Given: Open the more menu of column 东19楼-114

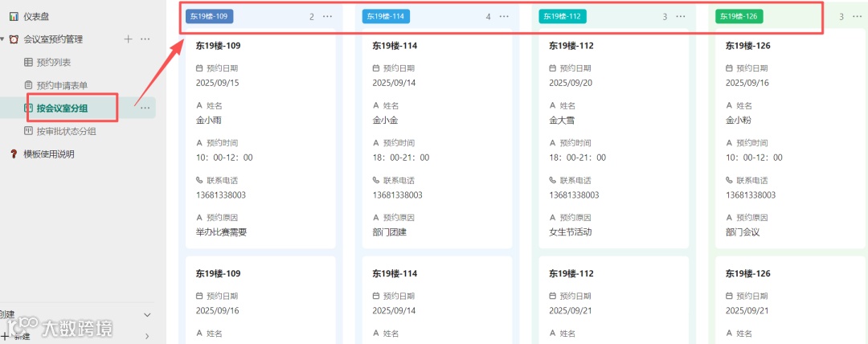Looking at the screenshot, I should (504, 17).
